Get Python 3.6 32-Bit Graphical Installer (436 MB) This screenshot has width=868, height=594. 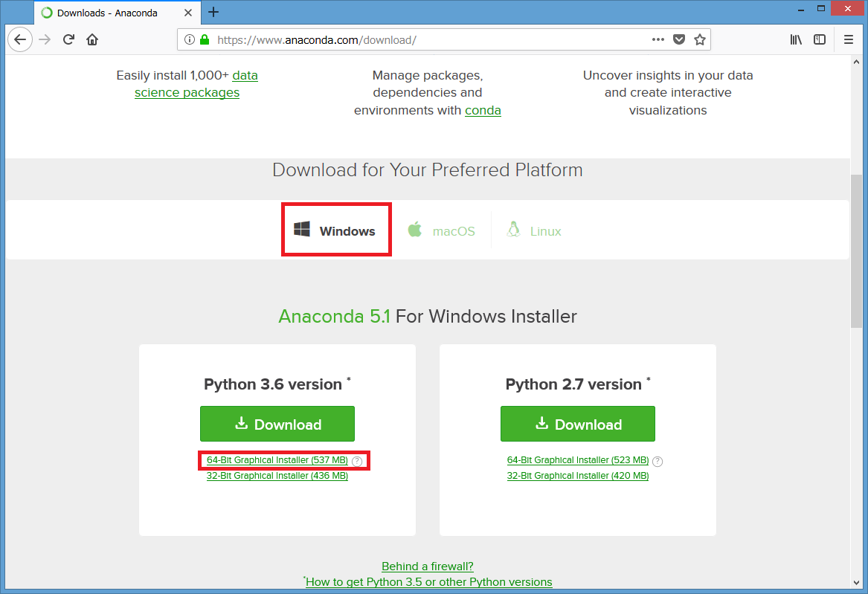pos(277,476)
